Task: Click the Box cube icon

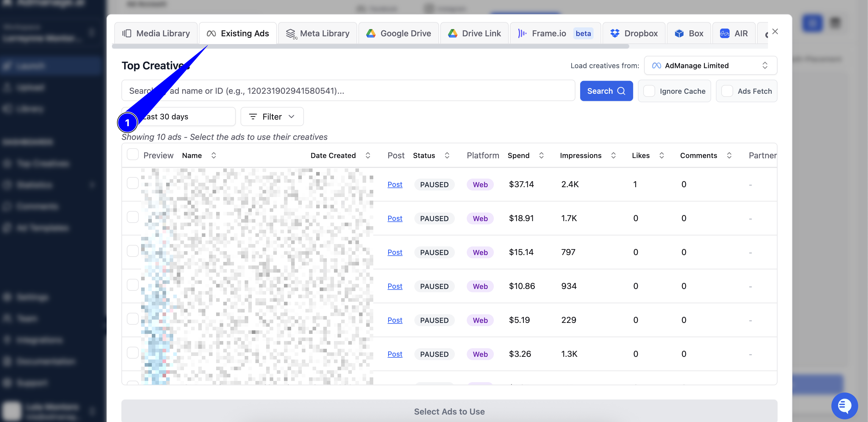Action: tap(679, 33)
